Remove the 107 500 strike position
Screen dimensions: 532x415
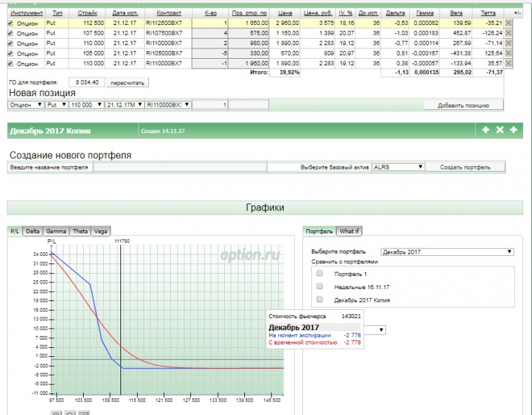pyautogui.click(x=508, y=33)
